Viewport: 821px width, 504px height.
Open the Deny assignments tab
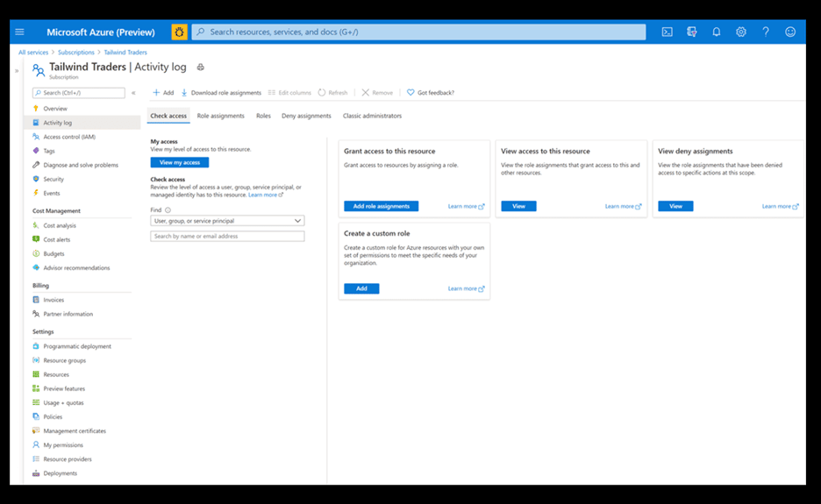306,116
